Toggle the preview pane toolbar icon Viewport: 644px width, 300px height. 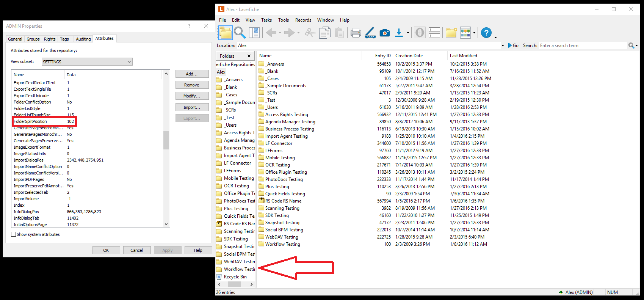tap(254, 33)
